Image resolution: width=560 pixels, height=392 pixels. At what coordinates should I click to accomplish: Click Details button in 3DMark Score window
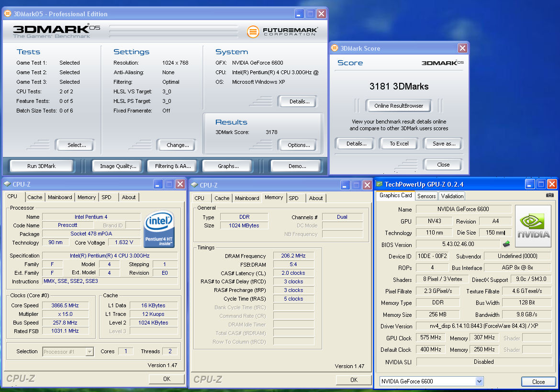pos(356,144)
